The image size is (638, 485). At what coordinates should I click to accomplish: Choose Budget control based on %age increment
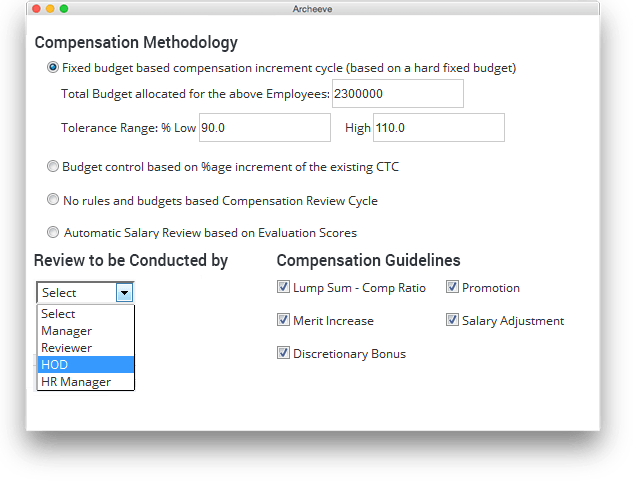coord(53,166)
